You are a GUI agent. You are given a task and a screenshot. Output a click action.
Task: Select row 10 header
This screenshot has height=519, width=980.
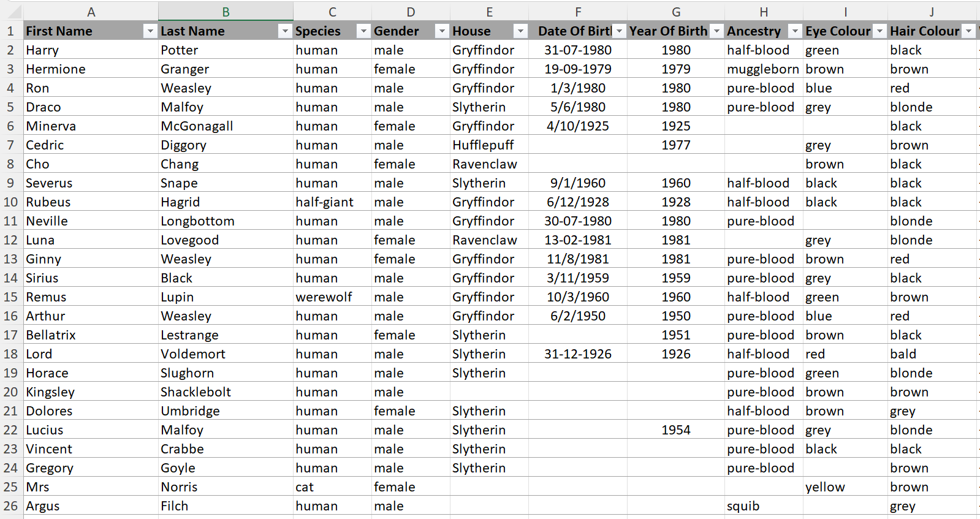[x=11, y=202]
